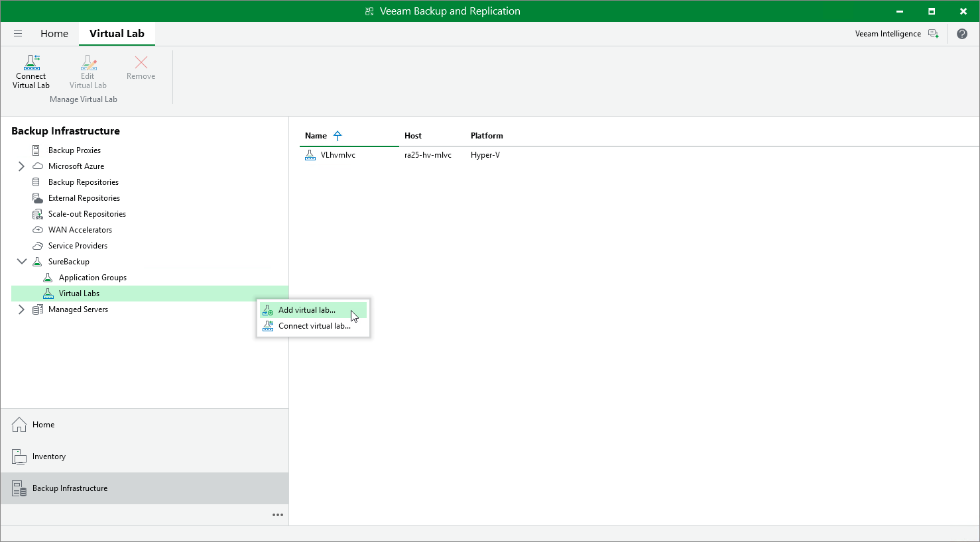Collapse the SureBackup tree node

[22, 262]
